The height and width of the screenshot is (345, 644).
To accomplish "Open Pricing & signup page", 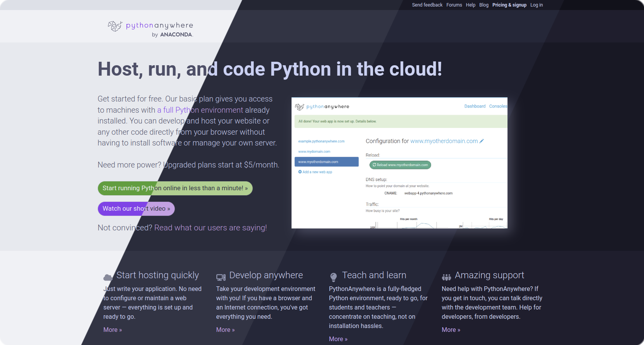I will 509,5.
